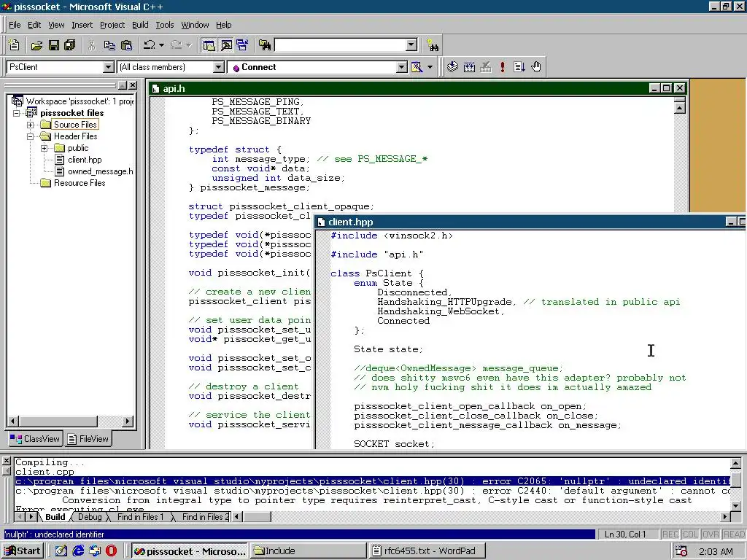Undo the last edit
The height and width of the screenshot is (560, 747).
pos(149,45)
